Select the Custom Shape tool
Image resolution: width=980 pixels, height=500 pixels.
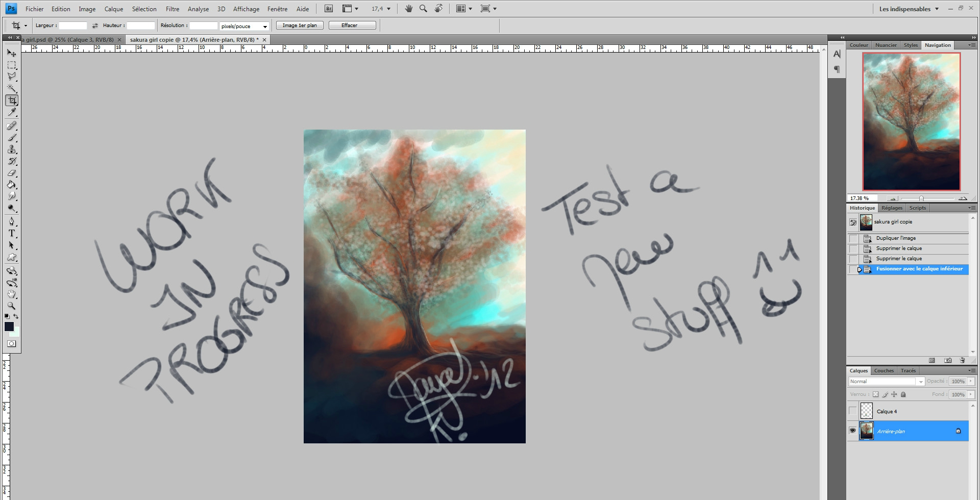click(x=12, y=257)
